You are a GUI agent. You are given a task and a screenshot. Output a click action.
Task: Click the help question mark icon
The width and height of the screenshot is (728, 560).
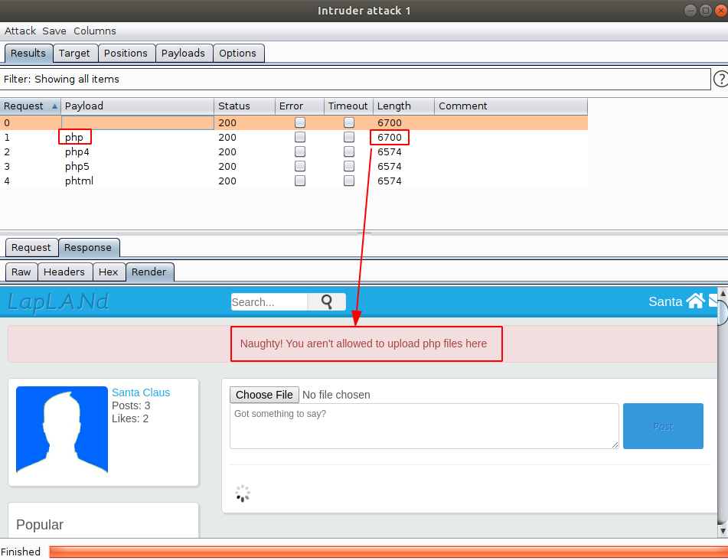pos(720,79)
